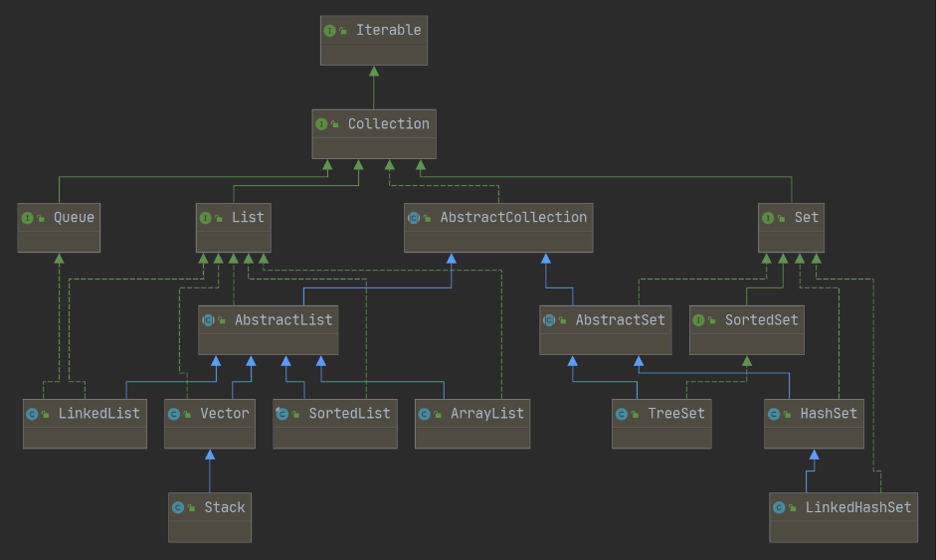This screenshot has height=560, width=936.
Task: Click the interface icon on SortedSet node
Action: tap(698, 320)
